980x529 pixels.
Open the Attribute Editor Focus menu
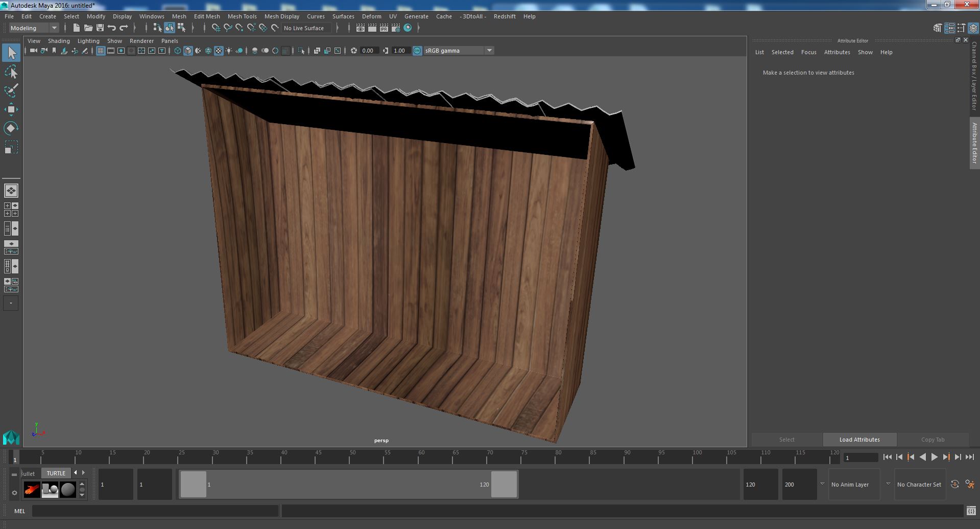click(x=808, y=52)
